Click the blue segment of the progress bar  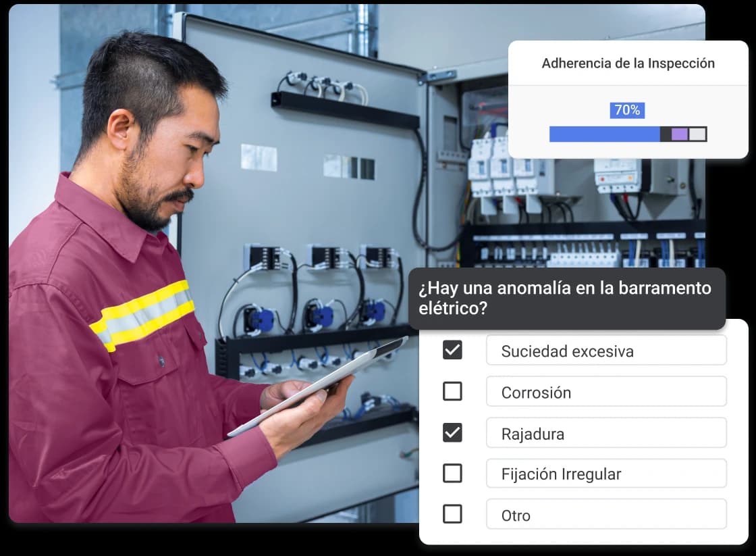tap(604, 134)
